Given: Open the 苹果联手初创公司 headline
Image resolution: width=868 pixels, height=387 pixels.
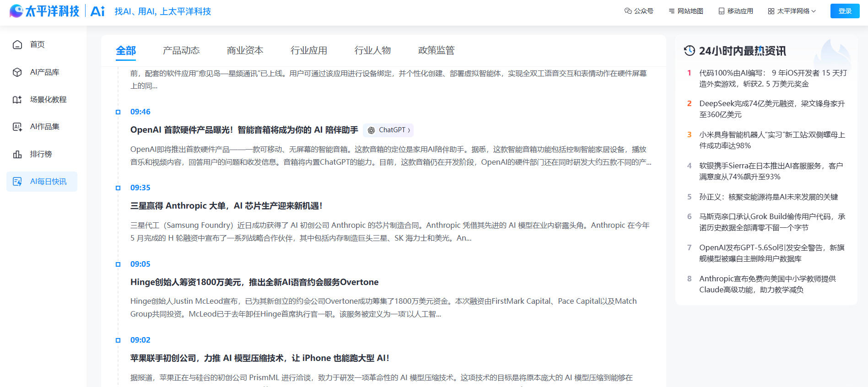Looking at the screenshot, I should coord(260,358).
